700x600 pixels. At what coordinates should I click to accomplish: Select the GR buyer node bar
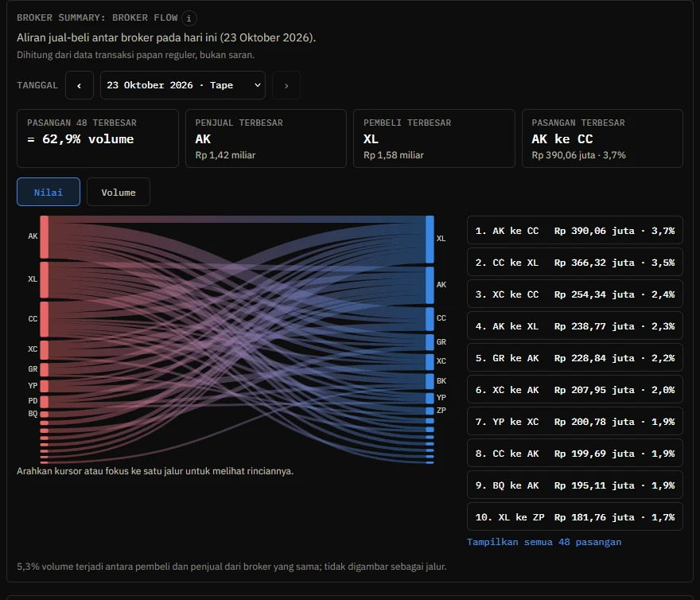coord(430,342)
